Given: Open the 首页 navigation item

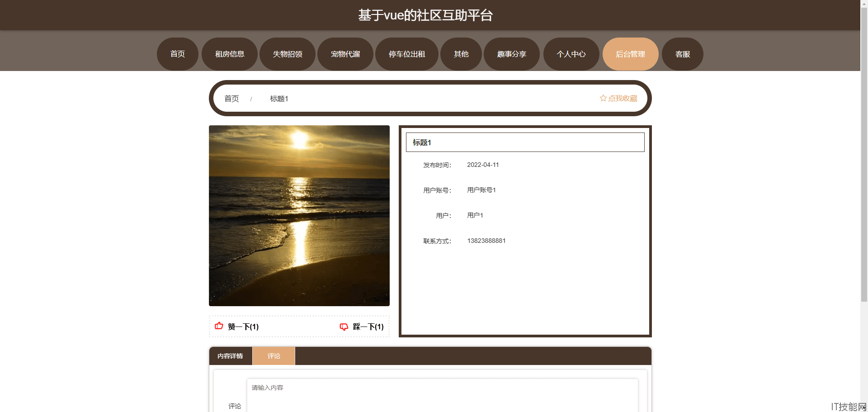Looking at the screenshot, I should [x=177, y=54].
